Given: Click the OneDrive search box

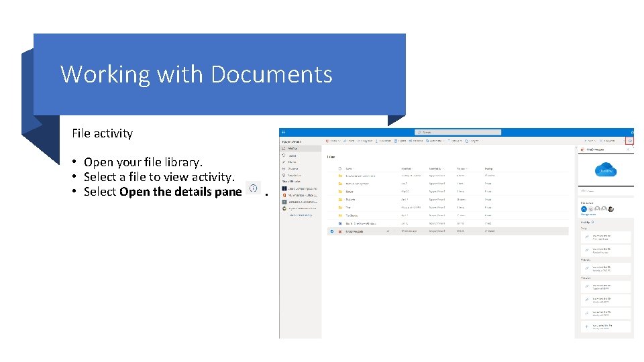Looking at the screenshot, I should (458, 132).
